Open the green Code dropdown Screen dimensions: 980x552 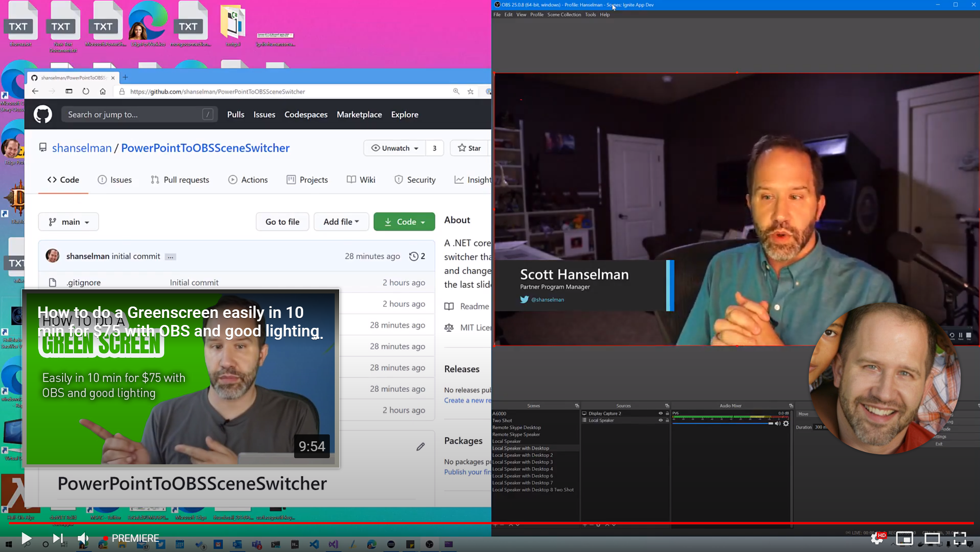404,222
